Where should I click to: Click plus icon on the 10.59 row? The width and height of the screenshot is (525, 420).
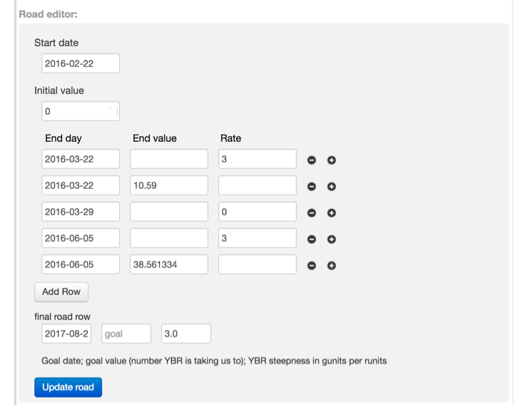point(332,186)
